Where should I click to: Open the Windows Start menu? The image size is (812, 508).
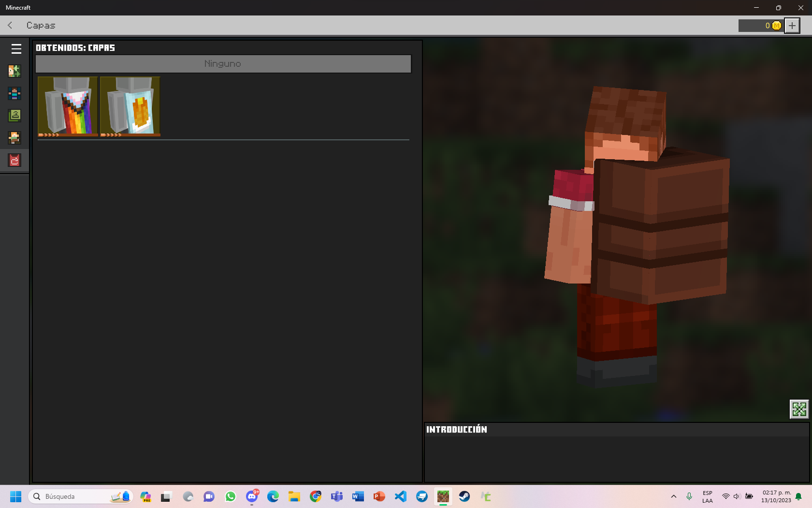pos(16,496)
